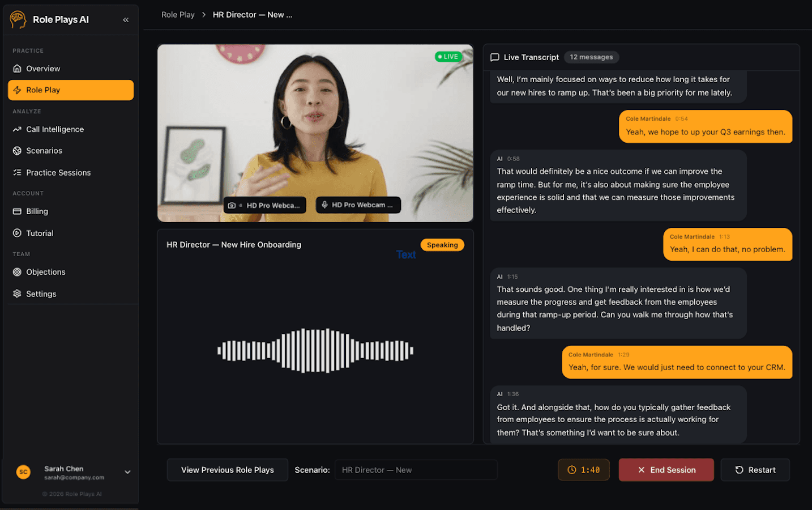
Task: Click View Previous Role Plays
Action: coord(227,470)
